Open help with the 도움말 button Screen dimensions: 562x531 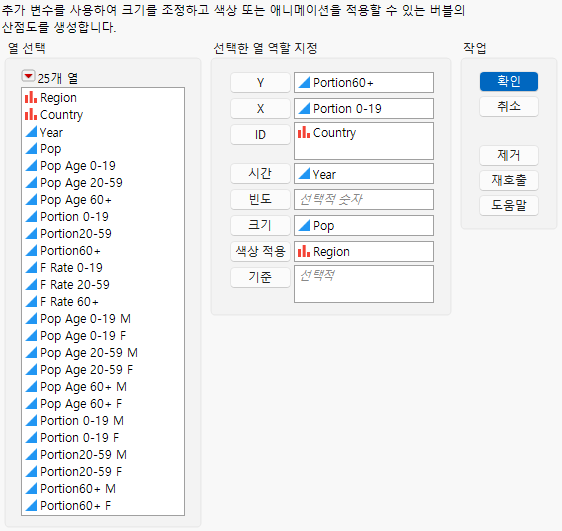509,205
